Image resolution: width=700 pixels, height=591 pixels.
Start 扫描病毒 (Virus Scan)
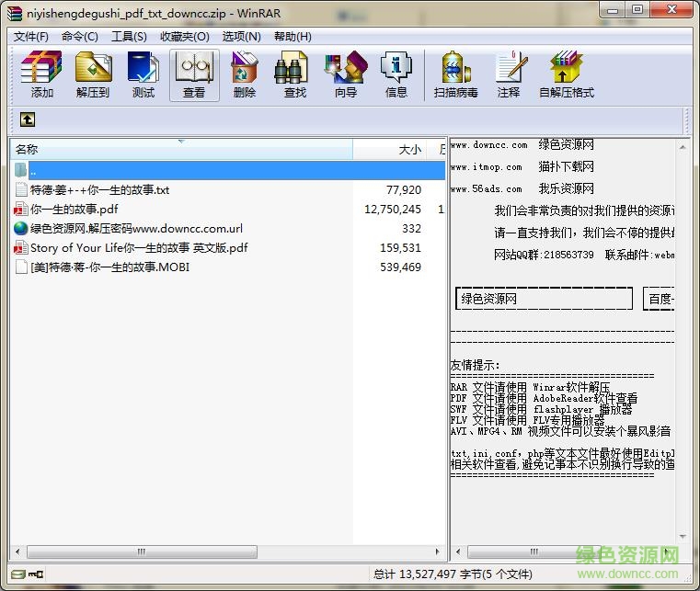pyautogui.click(x=455, y=74)
